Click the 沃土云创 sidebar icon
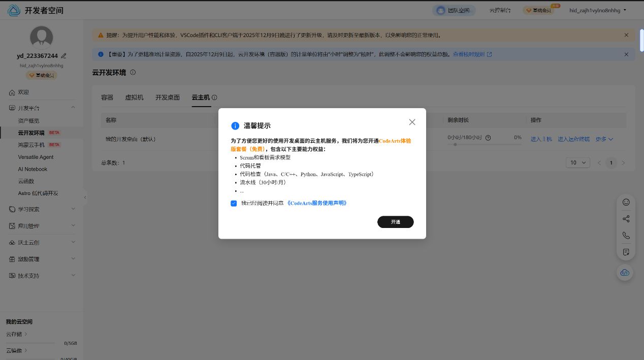 tap(12, 243)
